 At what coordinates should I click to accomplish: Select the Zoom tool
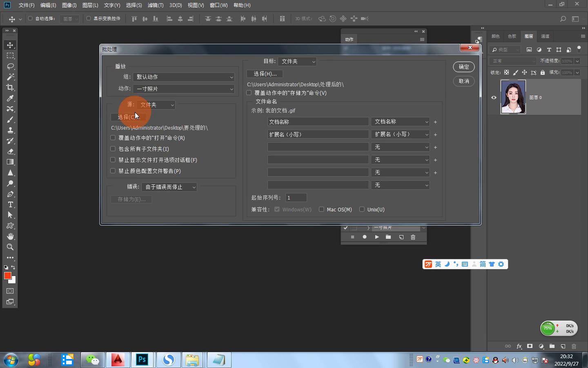click(10, 247)
